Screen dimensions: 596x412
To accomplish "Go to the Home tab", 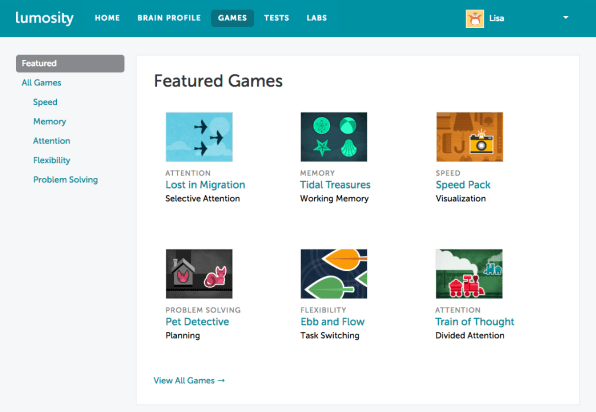I will 107,18.
